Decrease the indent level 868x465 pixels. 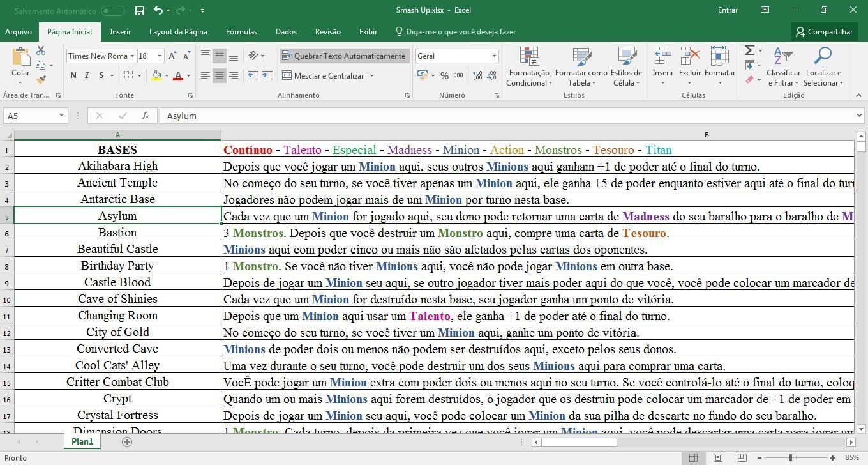pyautogui.click(x=253, y=75)
